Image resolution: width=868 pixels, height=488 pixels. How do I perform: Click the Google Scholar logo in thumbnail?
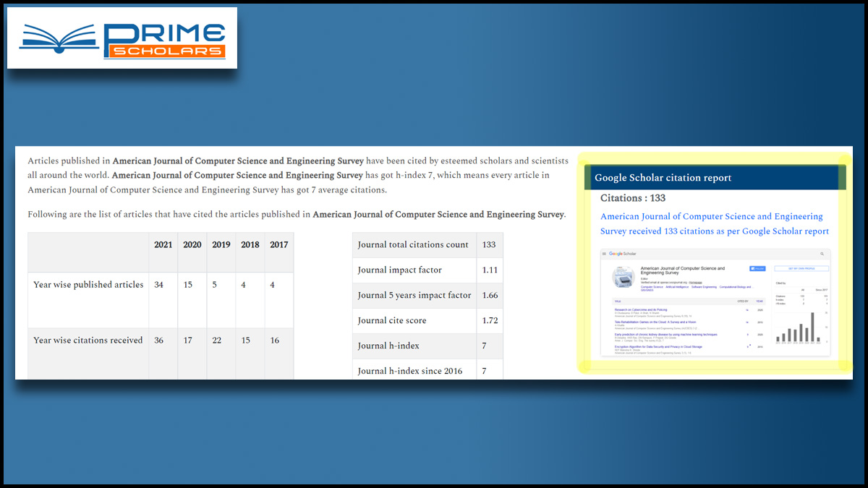click(x=623, y=254)
